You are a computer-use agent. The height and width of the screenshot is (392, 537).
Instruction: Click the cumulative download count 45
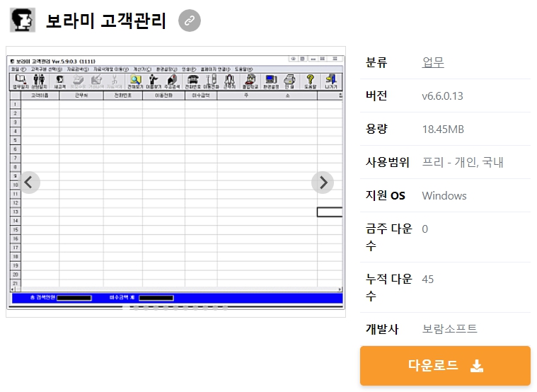coord(428,279)
